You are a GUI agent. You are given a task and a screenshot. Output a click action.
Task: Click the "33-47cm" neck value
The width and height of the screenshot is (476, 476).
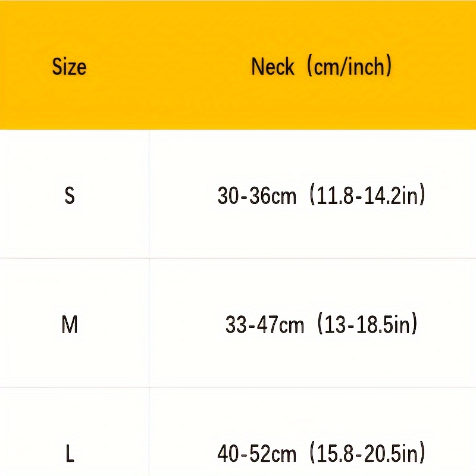[264, 325]
